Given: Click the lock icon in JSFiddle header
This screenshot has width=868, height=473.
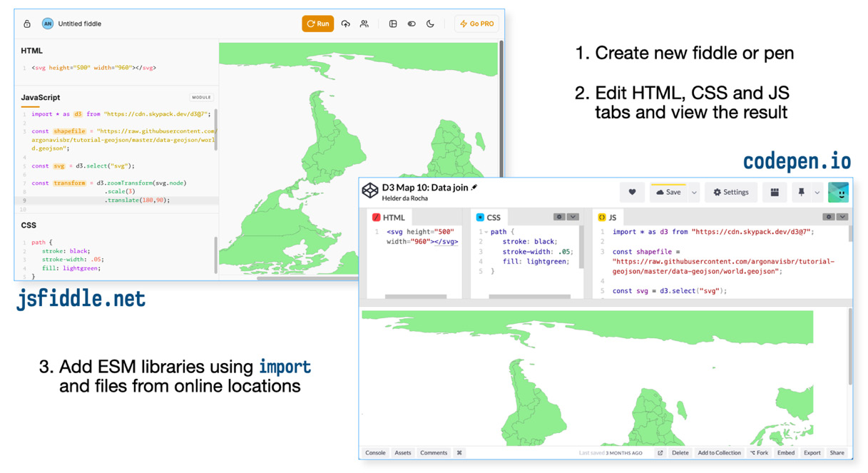Looking at the screenshot, I should click(x=27, y=24).
